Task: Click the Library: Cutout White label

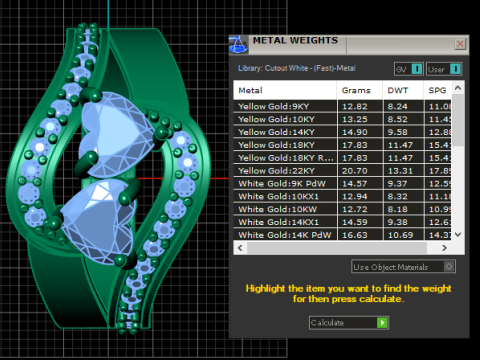Action: (297, 68)
